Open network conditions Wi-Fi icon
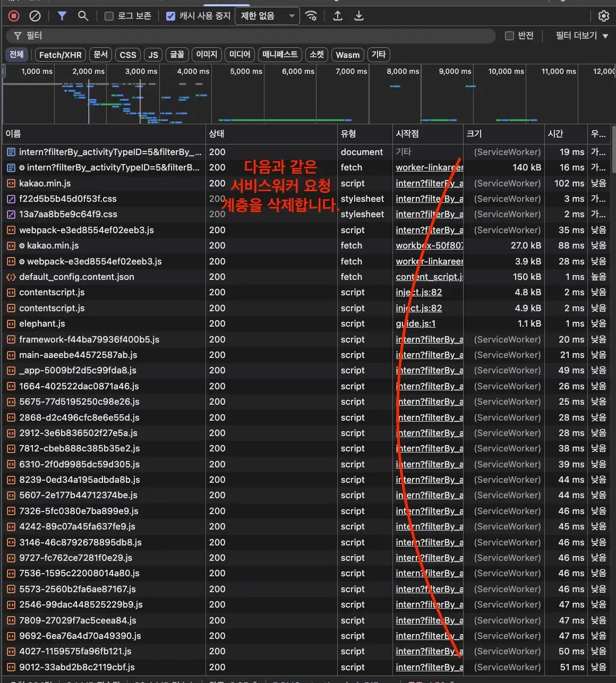 311,16
